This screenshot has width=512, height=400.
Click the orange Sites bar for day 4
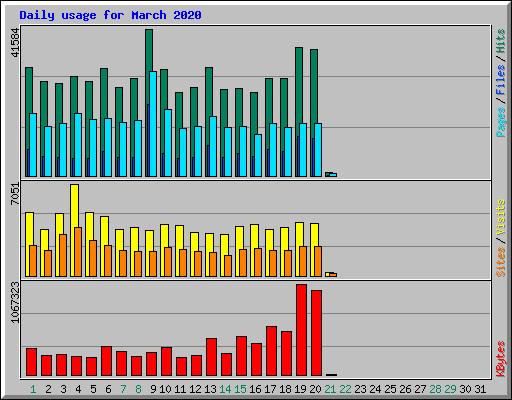[x=78, y=252]
